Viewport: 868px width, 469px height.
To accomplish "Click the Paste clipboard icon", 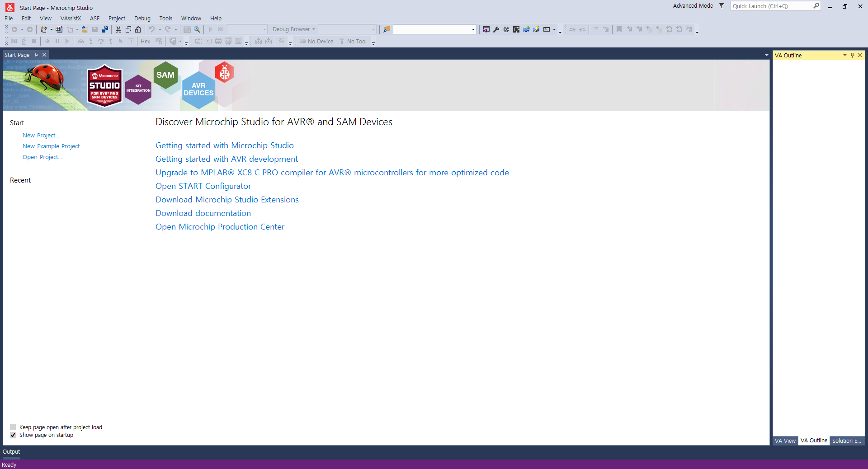I will (x=138, y=29).
